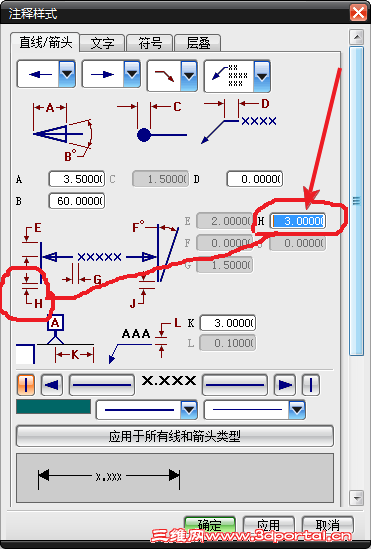
Task: Toggle the right arrowhead display
Action: click(x=285, y=385)
